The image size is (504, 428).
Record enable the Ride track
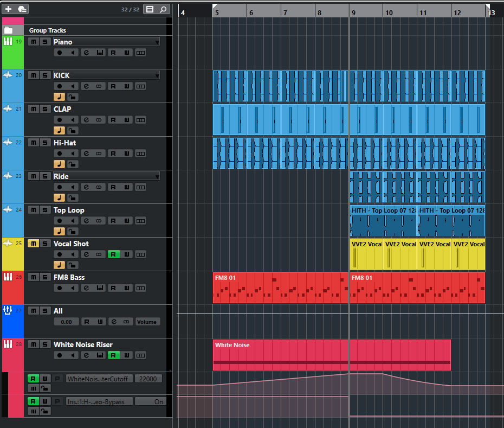60,187
